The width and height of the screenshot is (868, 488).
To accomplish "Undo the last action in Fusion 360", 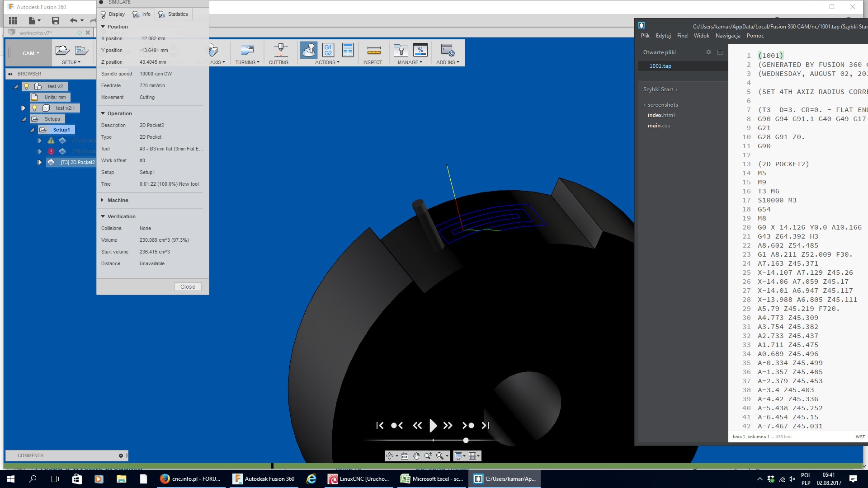I will click(74, 20).
